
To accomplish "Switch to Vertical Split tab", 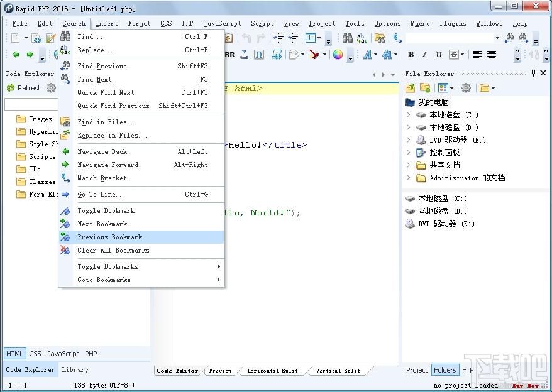I will pyautogui.click(x=338, y=371).
